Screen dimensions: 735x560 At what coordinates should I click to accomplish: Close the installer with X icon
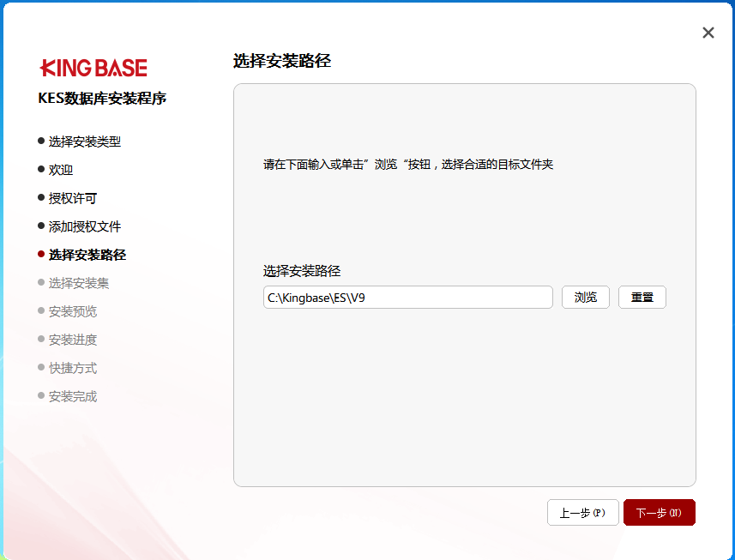708,33
